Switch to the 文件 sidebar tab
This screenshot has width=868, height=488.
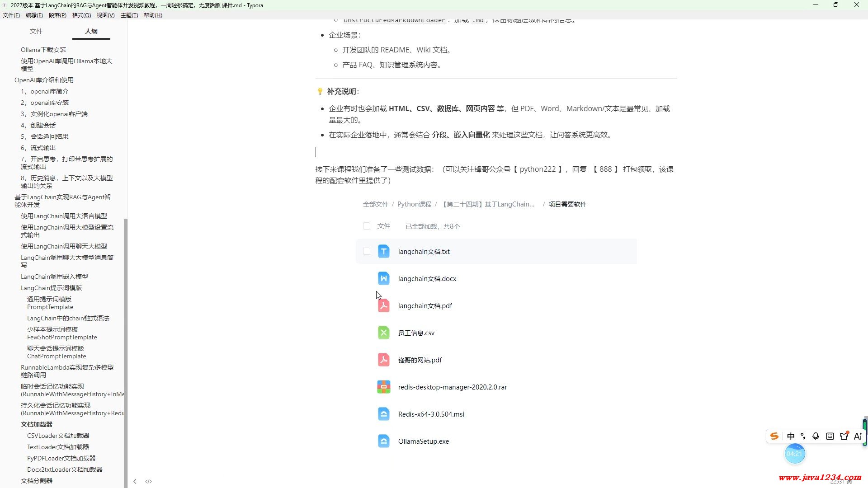(36, 31)
